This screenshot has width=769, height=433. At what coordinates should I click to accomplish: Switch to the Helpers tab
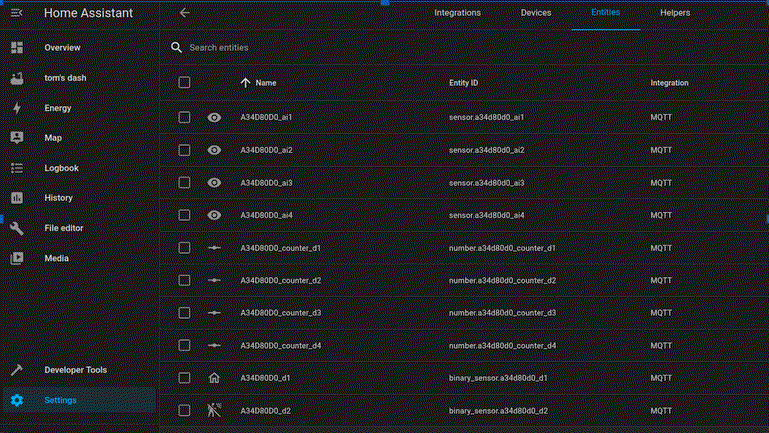tap(675, 13)
